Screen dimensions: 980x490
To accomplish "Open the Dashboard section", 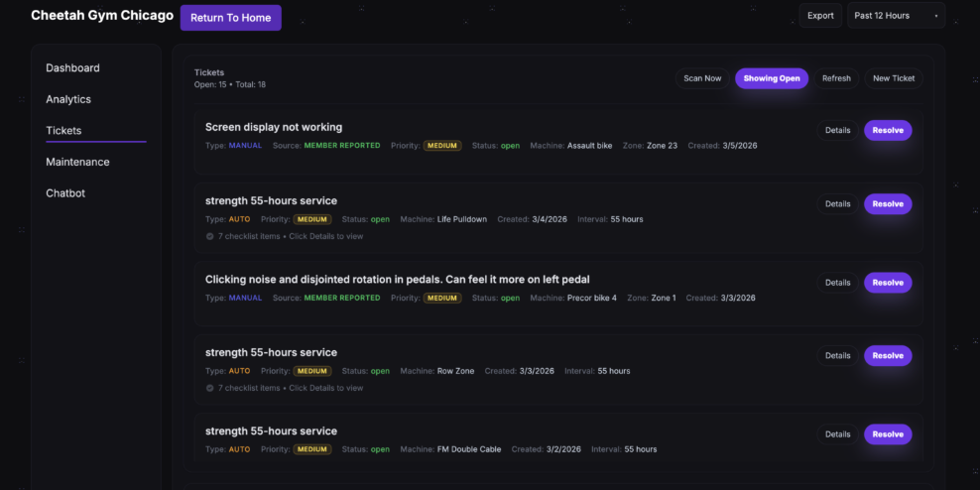I will pos(72,68).
